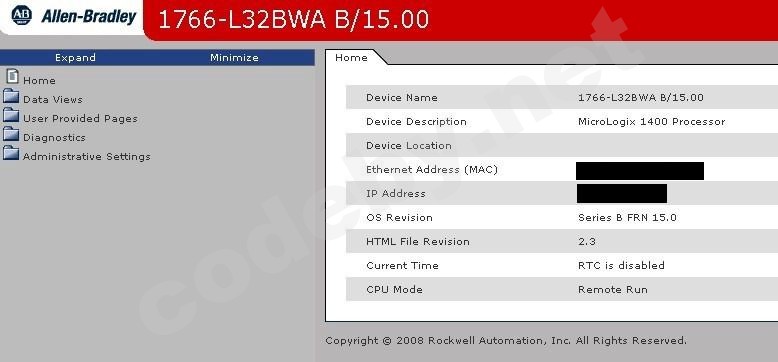This screenshot has height=362, width=778.
Task: Minimize the navigation tree
Action: (234, 58)
